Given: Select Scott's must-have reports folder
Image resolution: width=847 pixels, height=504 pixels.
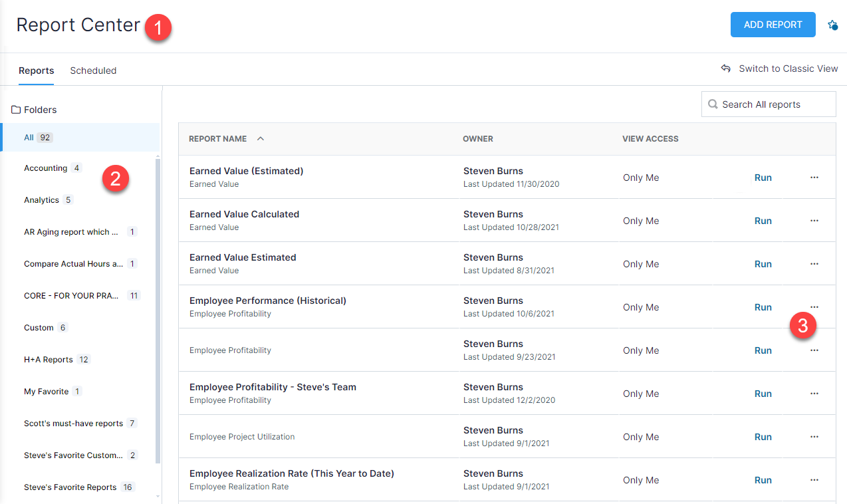Looking at the screenshot, I should [x=73, y=424].
